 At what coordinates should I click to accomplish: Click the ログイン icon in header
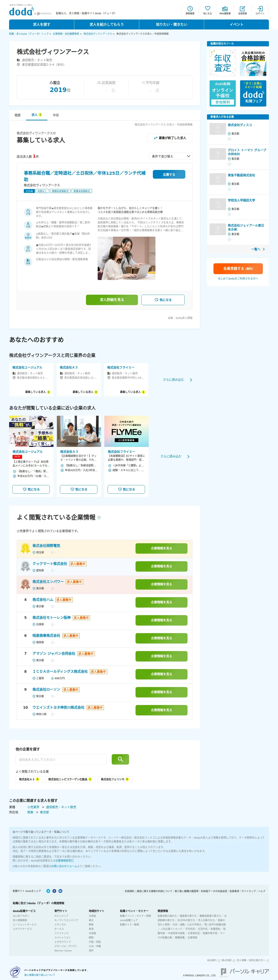(x=260, y=10)
